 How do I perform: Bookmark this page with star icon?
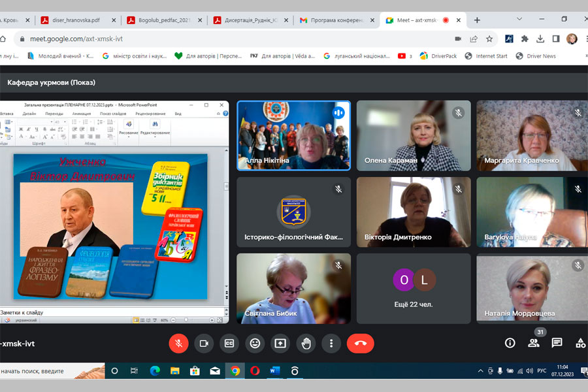pyautogui.click(x=489, y=39)
